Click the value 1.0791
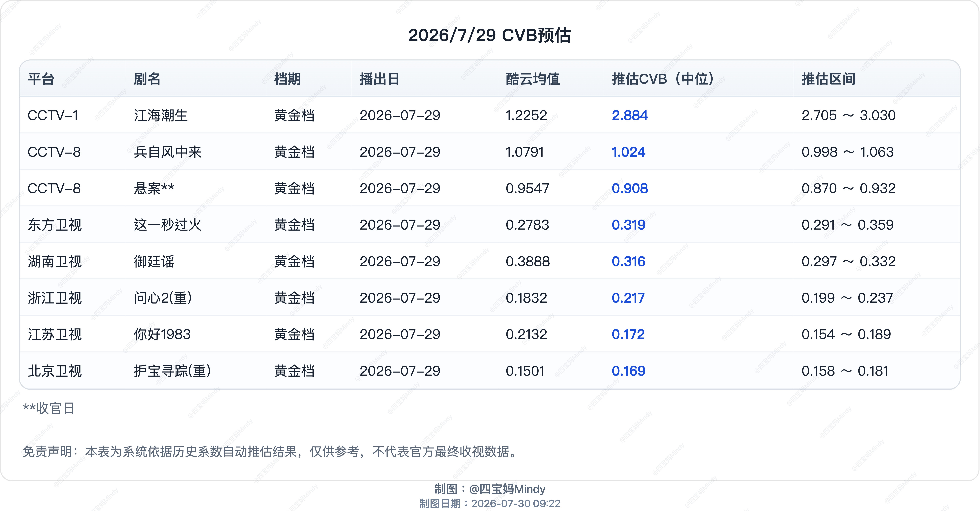Image resolution: width=980 pixels, height=511 pixels. coord(525,152)
